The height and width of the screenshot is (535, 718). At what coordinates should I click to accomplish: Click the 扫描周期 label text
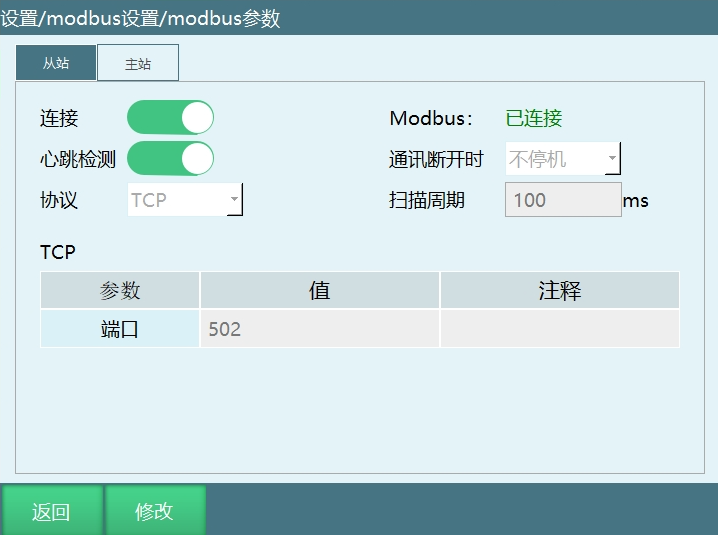(x=427, y=200)
